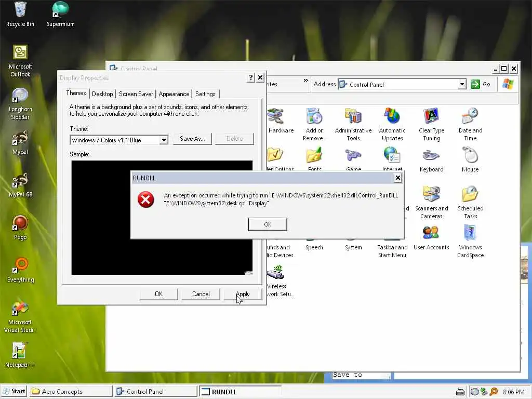The image size is (532, 399).
Task: Click Save As... in Display Properties
Action: click(x=192, y=138)
